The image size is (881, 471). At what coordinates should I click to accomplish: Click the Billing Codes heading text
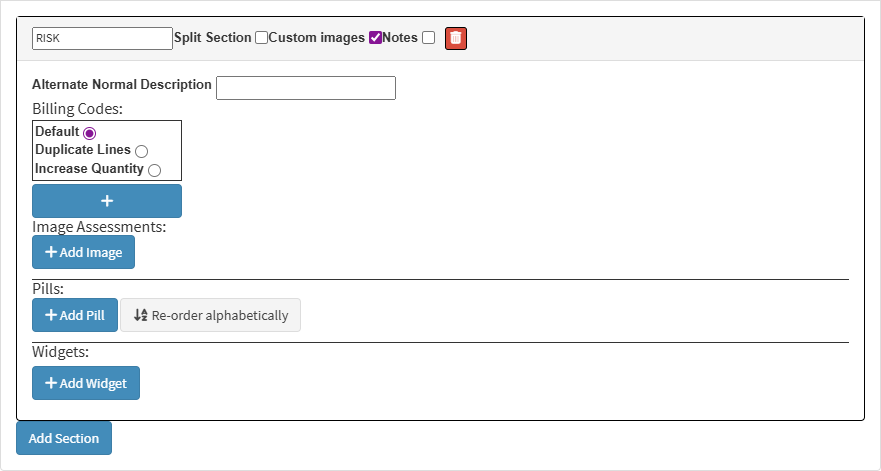click(77, 108)
